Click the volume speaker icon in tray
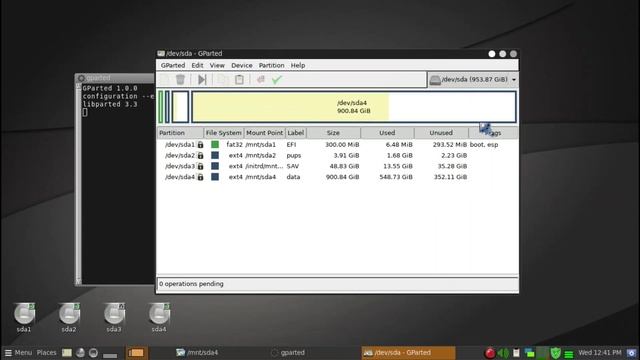This screenshot has height=360, width=640. [x=503, y=353]
